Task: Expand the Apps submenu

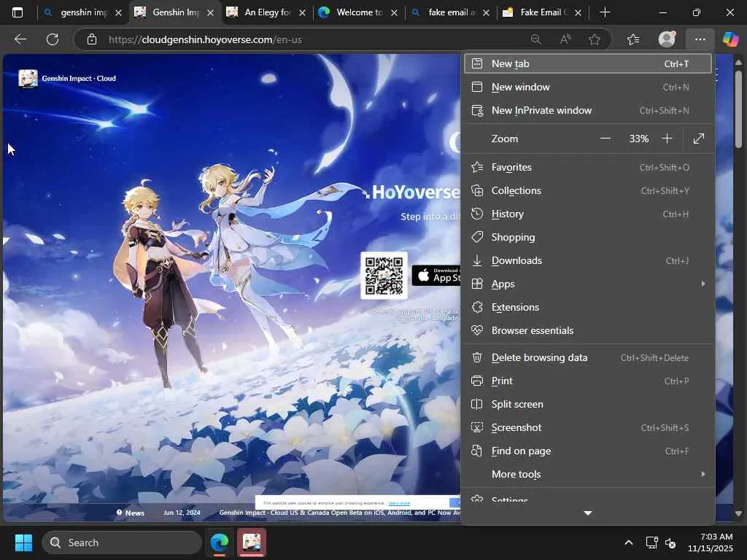Action: tap(588, 284)
